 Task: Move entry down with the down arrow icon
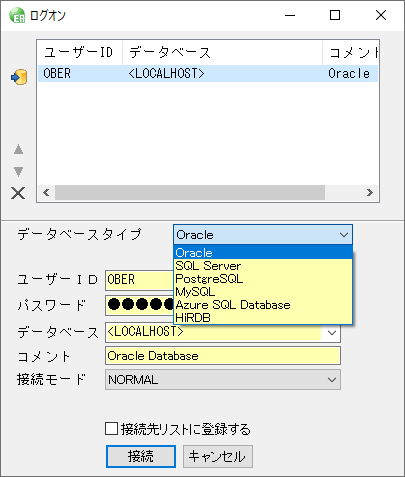(18, 171)
